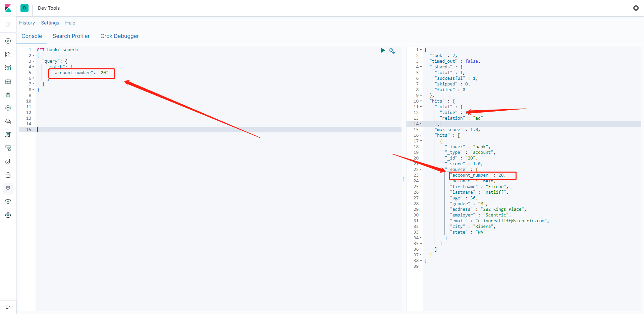Open the History link
This screenshot has height=314, width=644.
tap(27, 23)
